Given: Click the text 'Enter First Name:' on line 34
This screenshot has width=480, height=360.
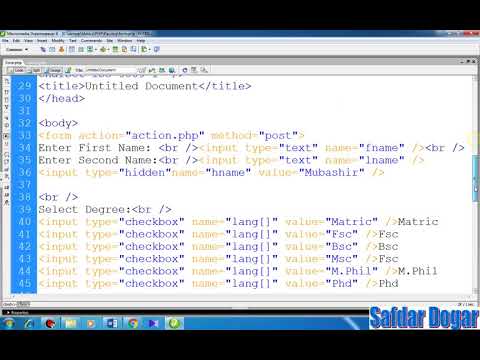Looking at the screenshot, I should pyautogui.click(x=95, y=148).
